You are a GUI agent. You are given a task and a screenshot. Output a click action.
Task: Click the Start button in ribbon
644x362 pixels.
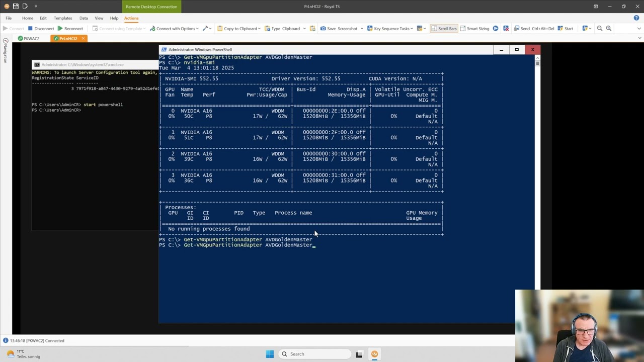[x=565, y=29]
